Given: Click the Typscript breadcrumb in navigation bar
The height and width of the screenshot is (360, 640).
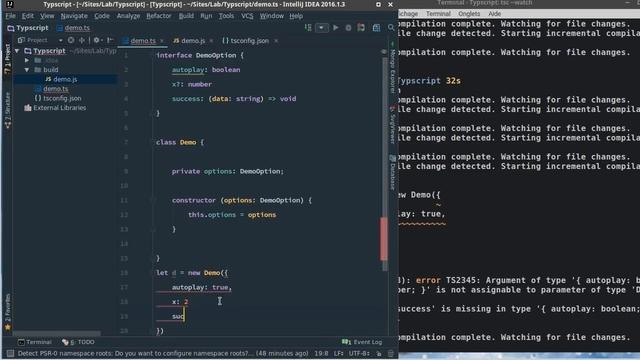Looking at the screenshot, I should point(28,28).
